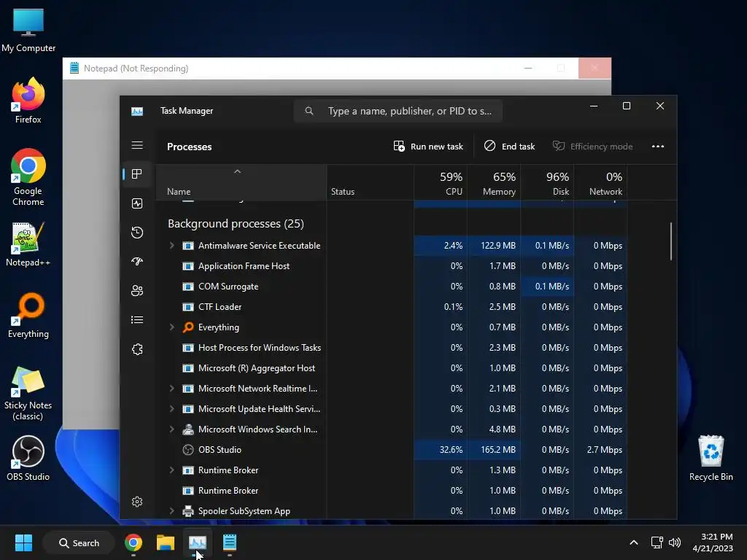Select the COM Surrogate process row

pyautogui.click(x=391, y=286)
